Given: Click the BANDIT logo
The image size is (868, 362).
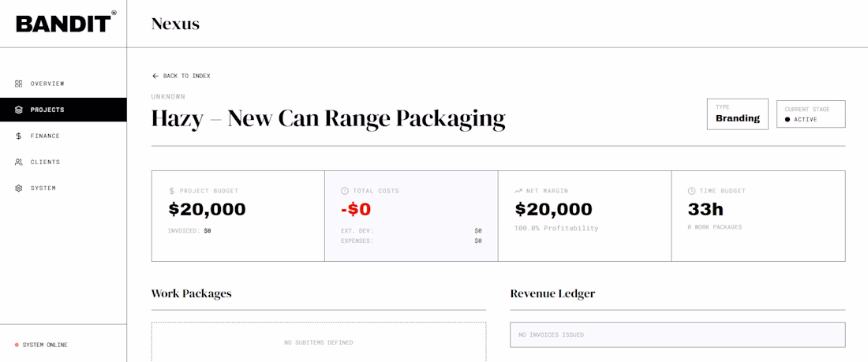Looking at the screenshot, I should point(65,24).
